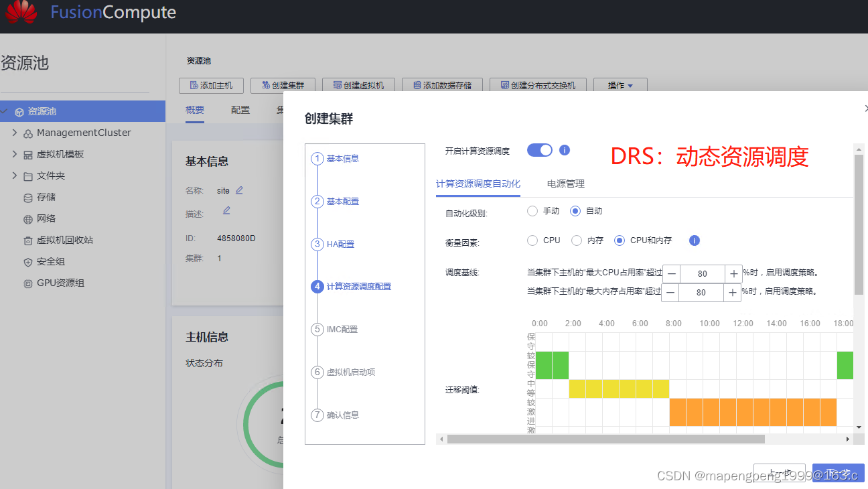The height and width of the screenshot is (489, 868).
Task: Click the dialog horizontal scrollbar
Action: tap(606, 439)
